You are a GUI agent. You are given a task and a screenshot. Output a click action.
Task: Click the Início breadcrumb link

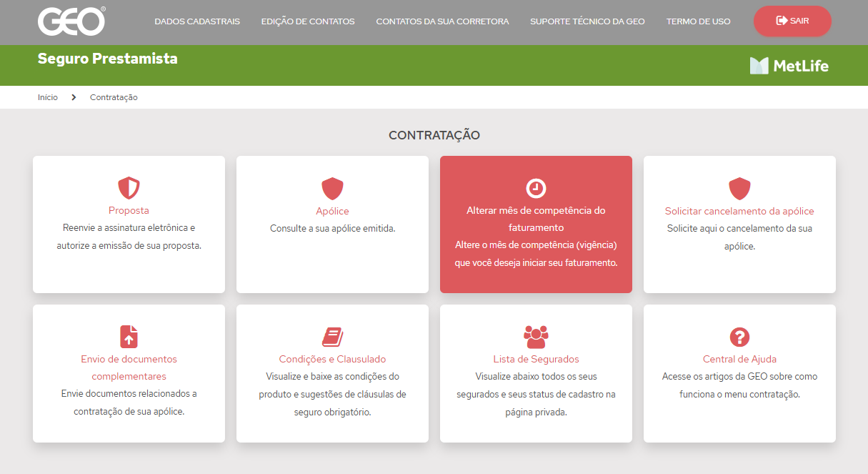48,97
